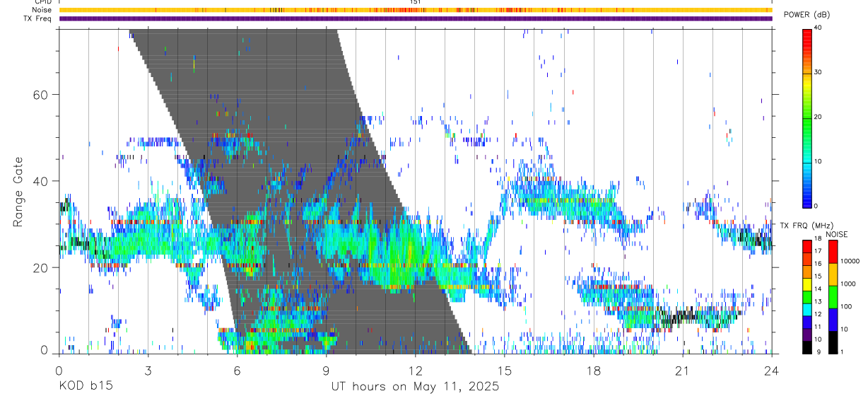The width and height of the screenshot is (868, 401).
Task: Select the 'NOISE' legend title
Action: click(x=836, y=234)
